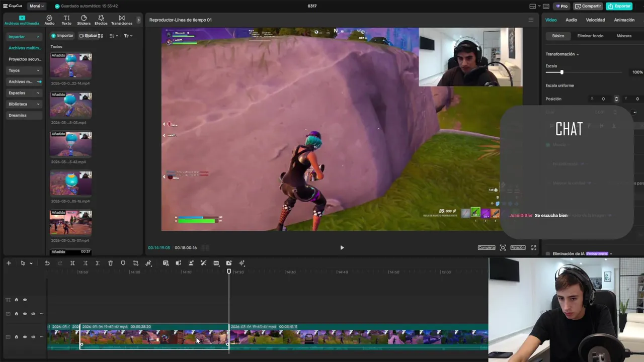Toggle Eliminación de IA checkbox
Image resolution: width=644 pixels, height=362 pixels.
[548, 254]
